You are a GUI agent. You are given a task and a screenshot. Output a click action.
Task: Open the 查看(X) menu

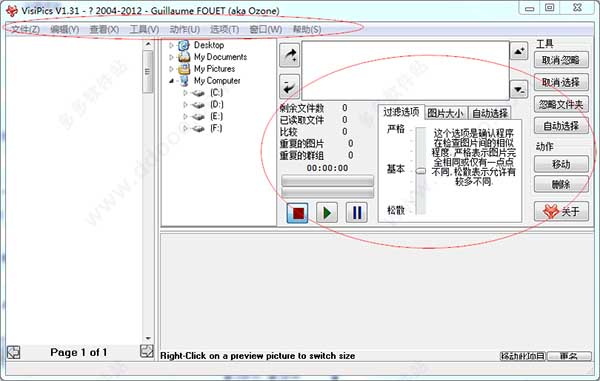click(x=104, y=29)
